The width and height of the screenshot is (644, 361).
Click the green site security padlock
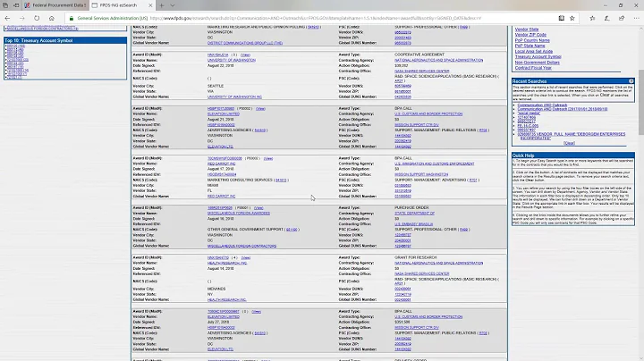(72, 18)
